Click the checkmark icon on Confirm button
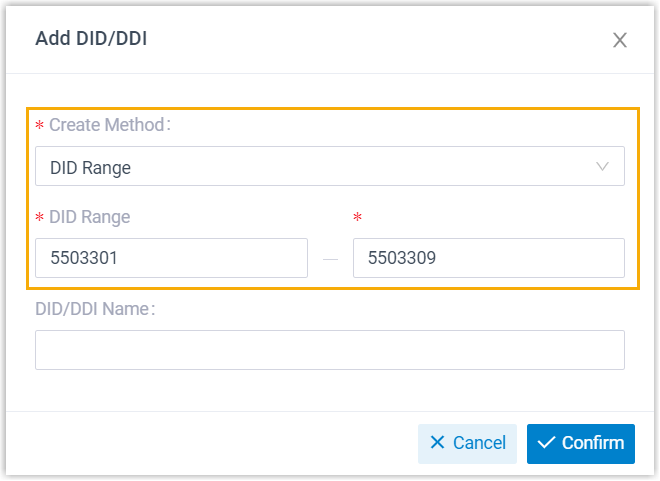The height and width of the screenshot is (481, 660). pyautogui.click(x=546, y=443)
